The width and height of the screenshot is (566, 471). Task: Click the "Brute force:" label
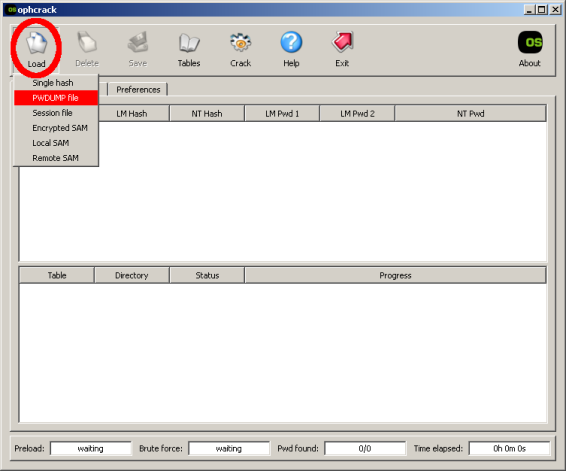point(161,449)
